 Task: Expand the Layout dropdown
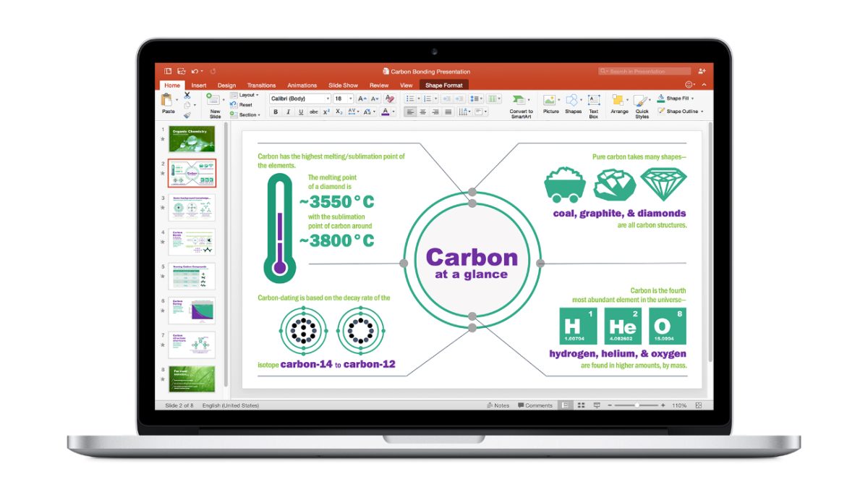coord(247,95)
